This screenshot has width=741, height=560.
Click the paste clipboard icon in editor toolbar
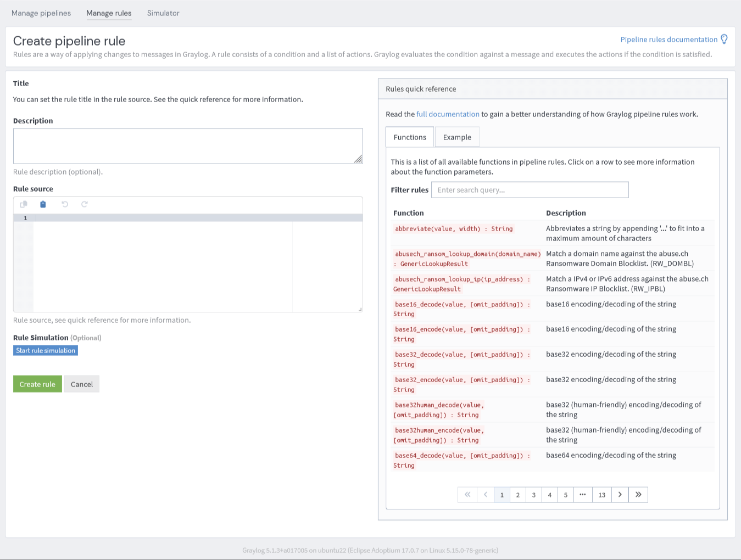(x=43, y=204)
